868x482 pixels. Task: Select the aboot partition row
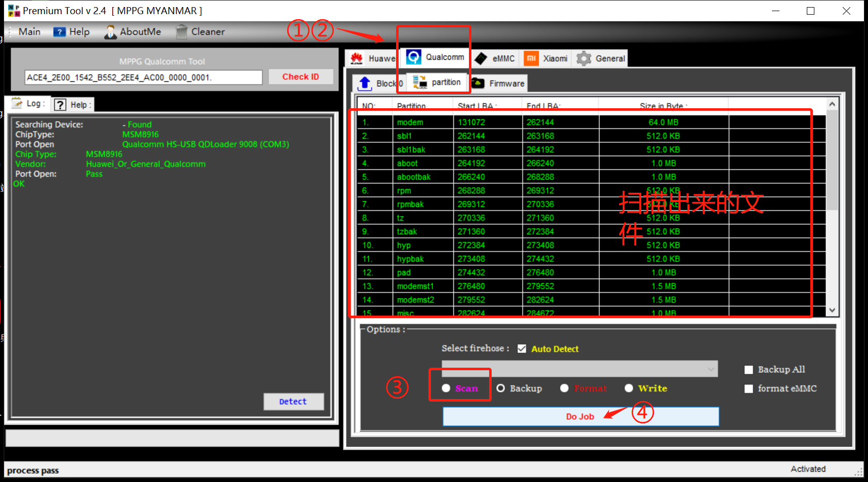(x=591, y=163)
